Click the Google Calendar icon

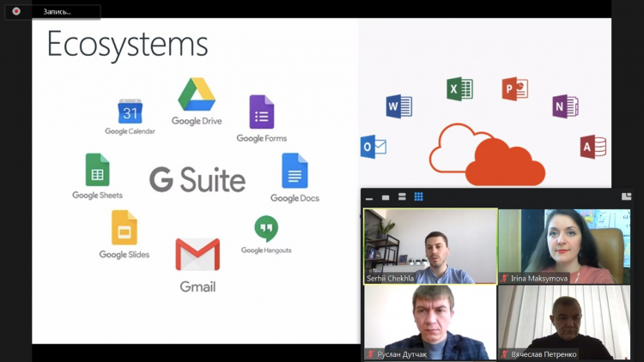[x=130, y=112]
